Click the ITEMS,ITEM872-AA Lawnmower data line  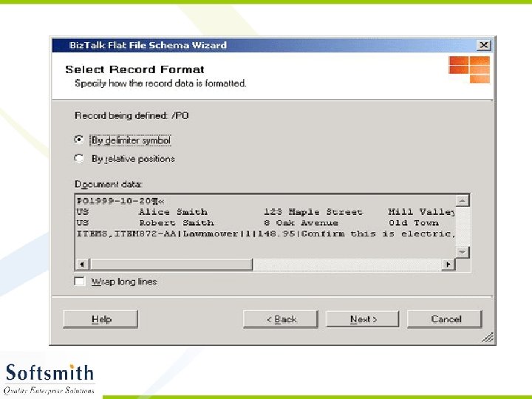pyautogui.click(x=265, y=233)
